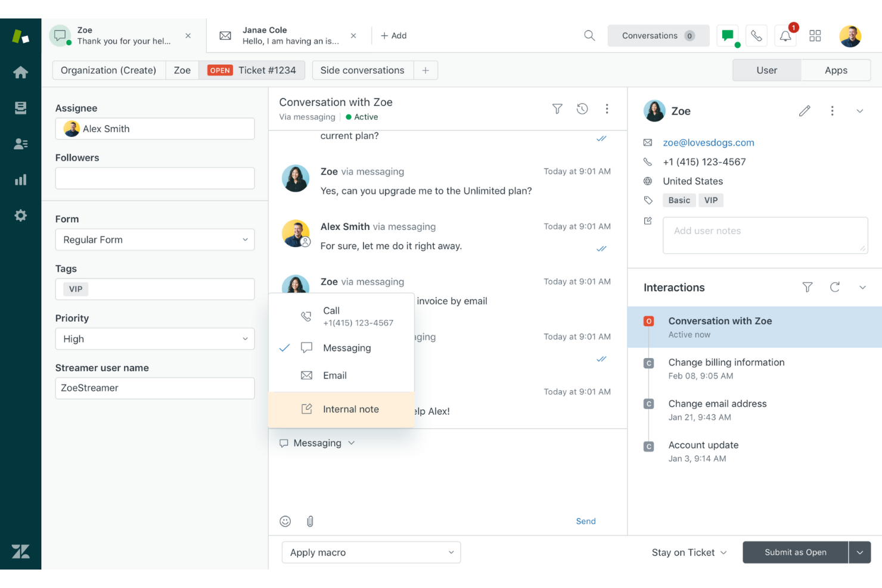882x588 pixels.
Task: Attach a file using the paperclip icon
Action: click(x=310, y=521)
